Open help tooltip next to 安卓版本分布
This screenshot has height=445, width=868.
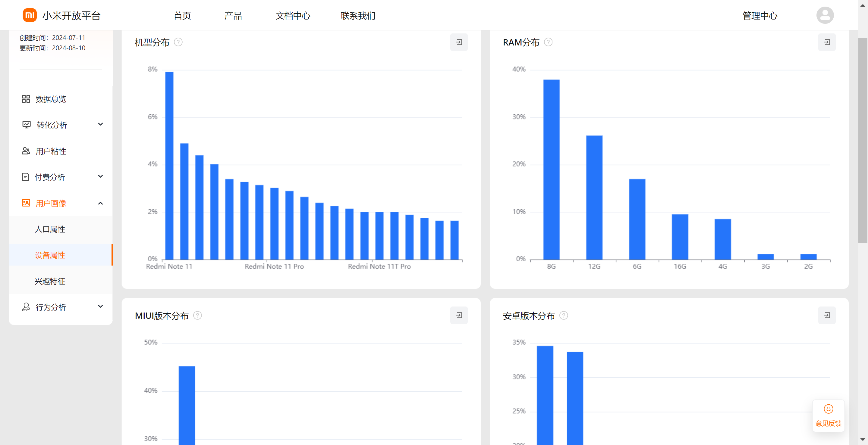[564, 316]
